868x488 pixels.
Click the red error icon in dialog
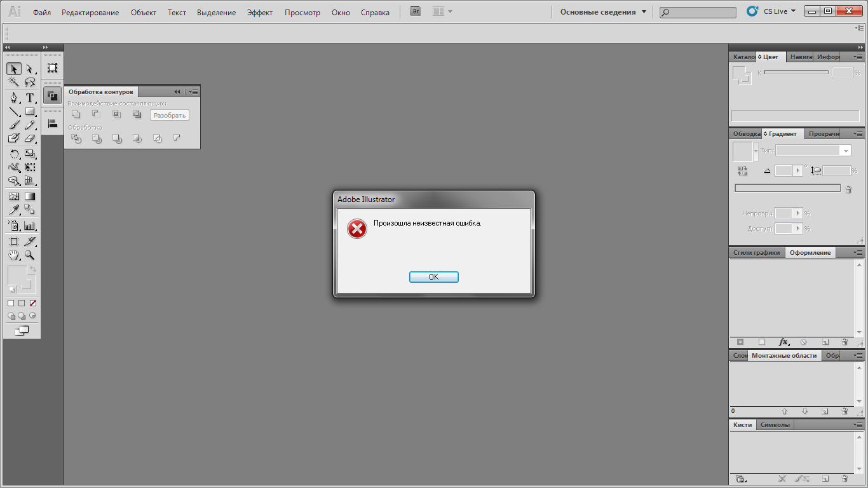pos(357,229)
